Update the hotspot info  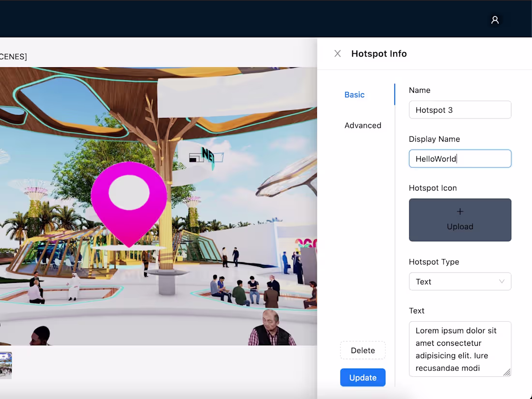click(363, 378)
